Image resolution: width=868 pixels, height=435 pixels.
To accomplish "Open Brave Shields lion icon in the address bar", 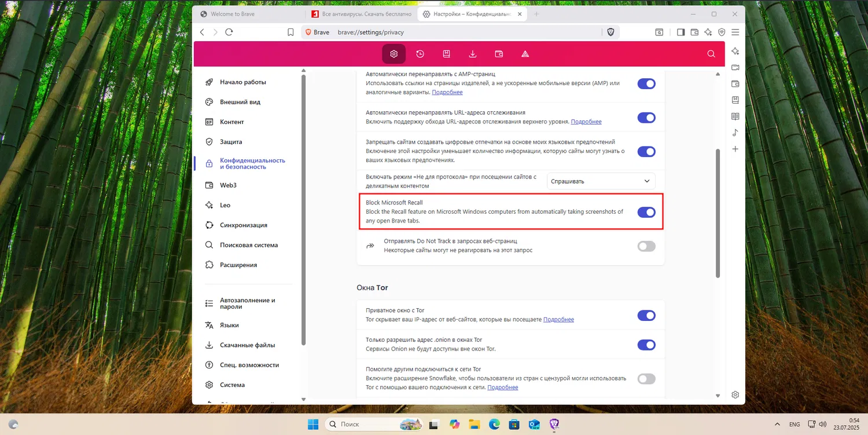I will point(610,32).
